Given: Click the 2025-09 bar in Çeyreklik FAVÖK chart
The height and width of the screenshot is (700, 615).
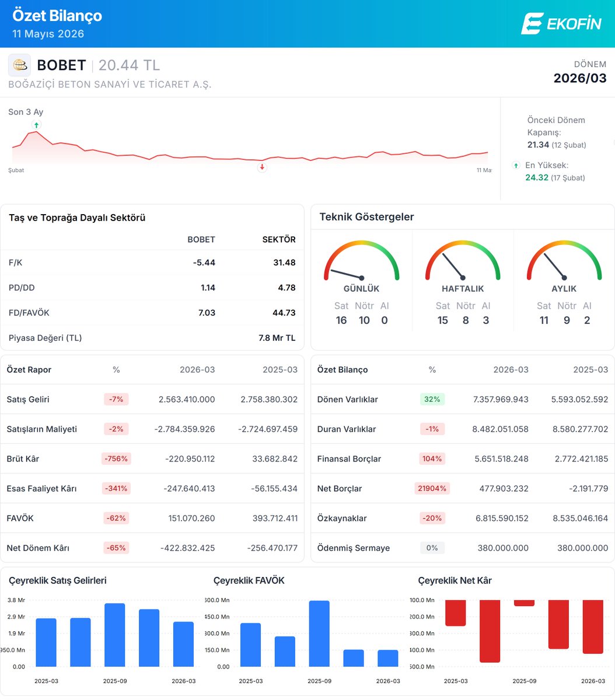Looking at the screenshot, I should [319, 633].
